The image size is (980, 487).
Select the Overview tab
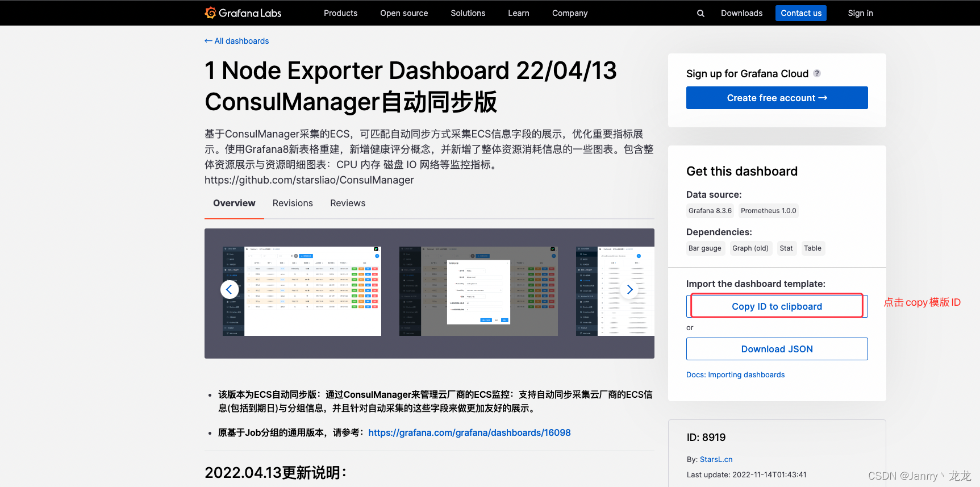click(x=234, y=203)
